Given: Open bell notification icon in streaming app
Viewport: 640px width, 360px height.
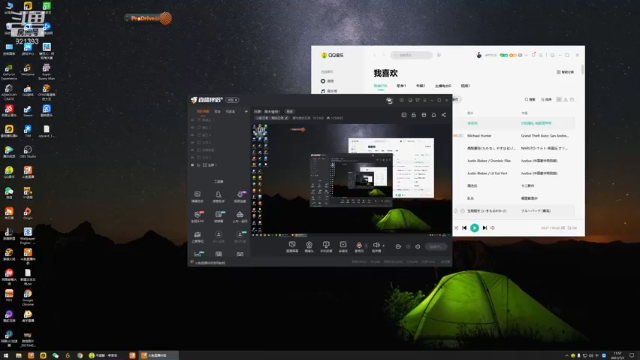Looking at the screenshot, I should coord(434,115).
